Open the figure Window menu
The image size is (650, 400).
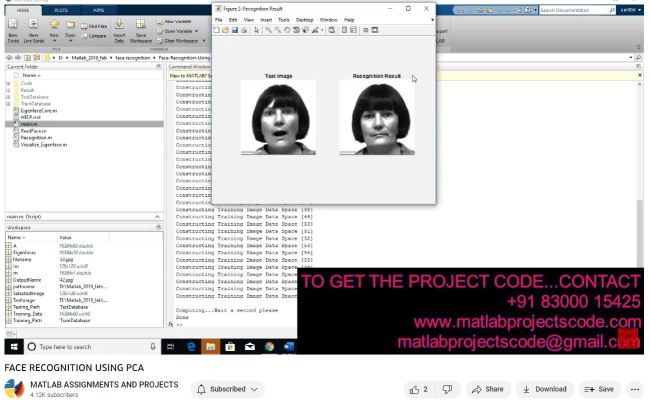click(x=328, y=20)
